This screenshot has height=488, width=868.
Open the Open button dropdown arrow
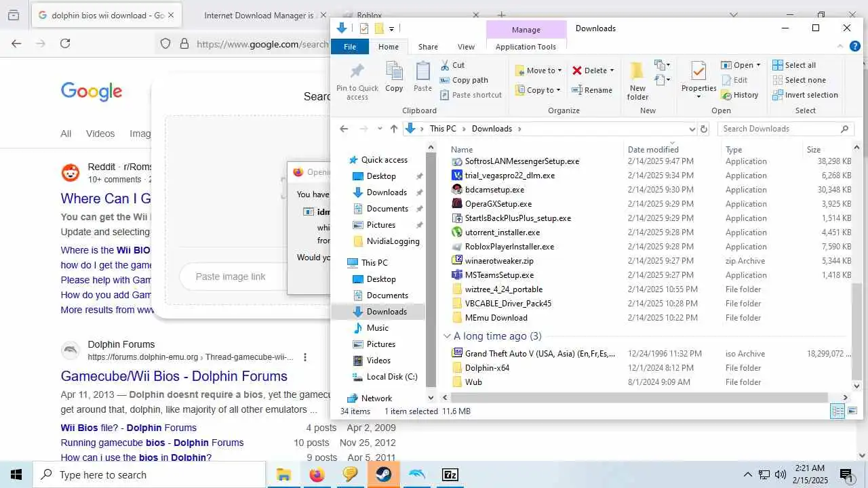(758, 65)
